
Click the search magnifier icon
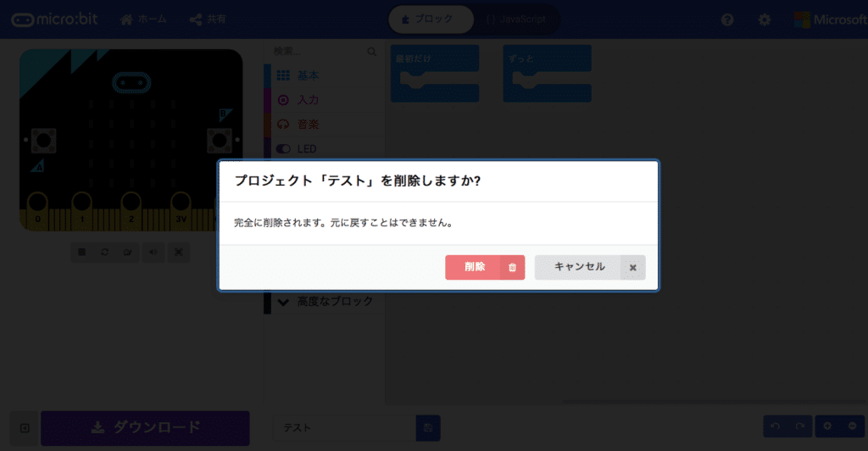click(x=372, y=52)
